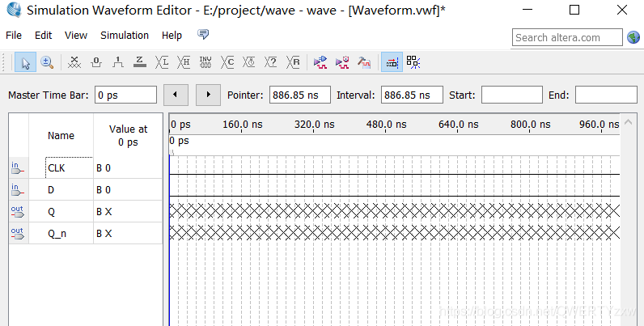
Task: Click the Q_n output pin icon
Action: pyautogui.click(x=17, y=233)
